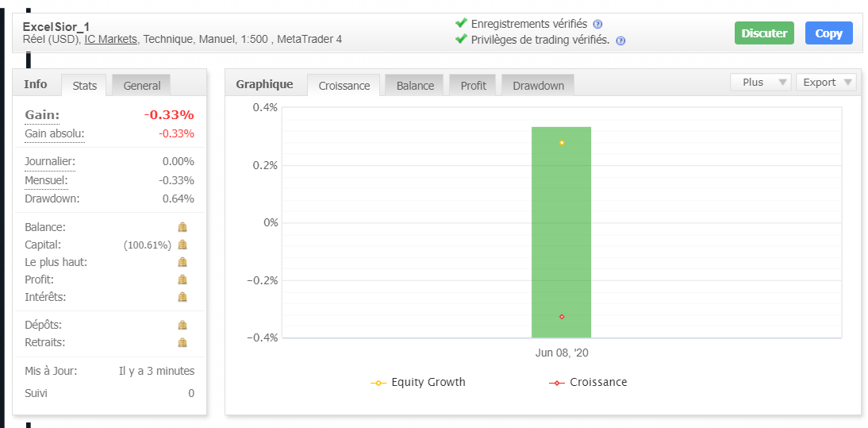Click the lock icon next to Profit
This screenshot has height=428, width=868.
coord(182,280)
